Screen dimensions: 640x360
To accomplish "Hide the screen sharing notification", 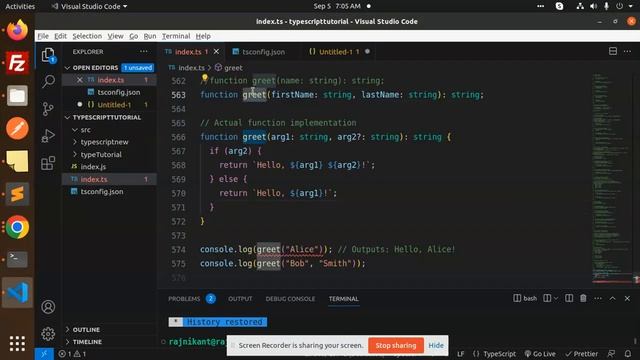I will 436,345.
